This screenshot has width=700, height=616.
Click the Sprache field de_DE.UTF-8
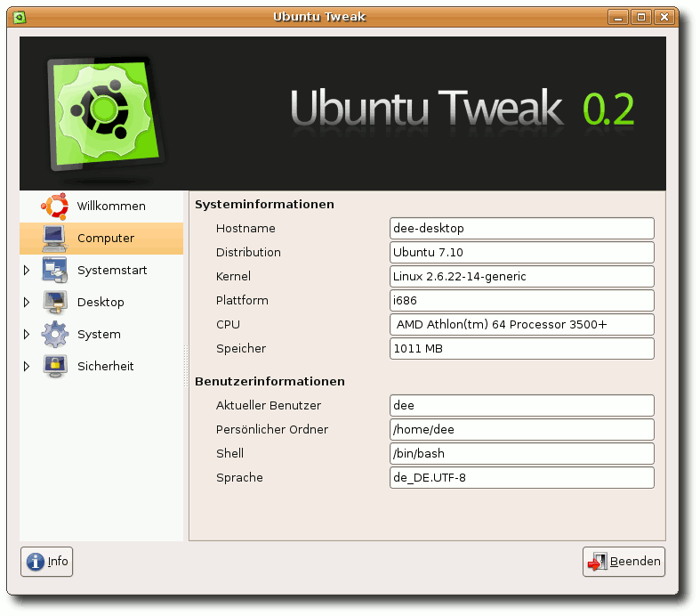[522, 478]
